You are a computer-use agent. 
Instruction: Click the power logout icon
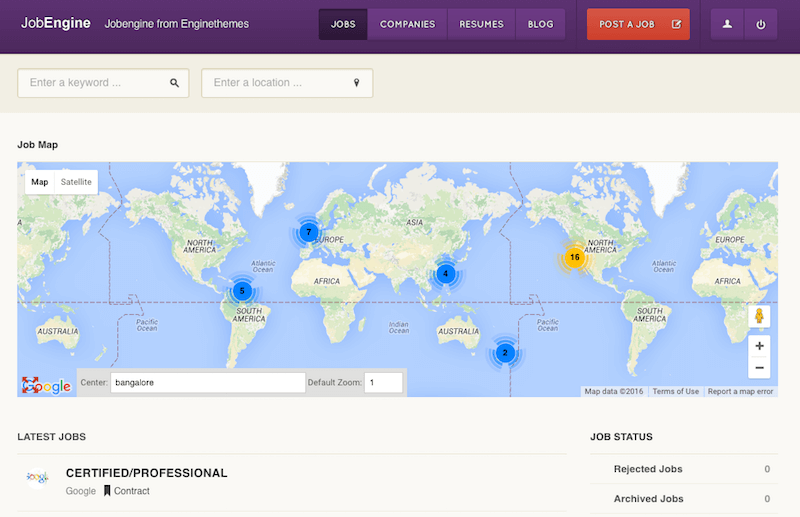pyautogui.click(x=761, y=24)
